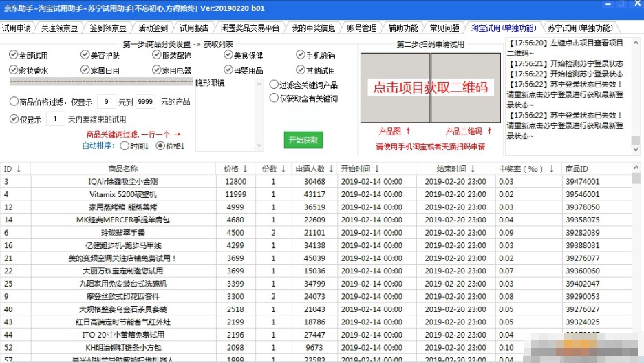Toggle the 美食保健 checkbox

228,54
